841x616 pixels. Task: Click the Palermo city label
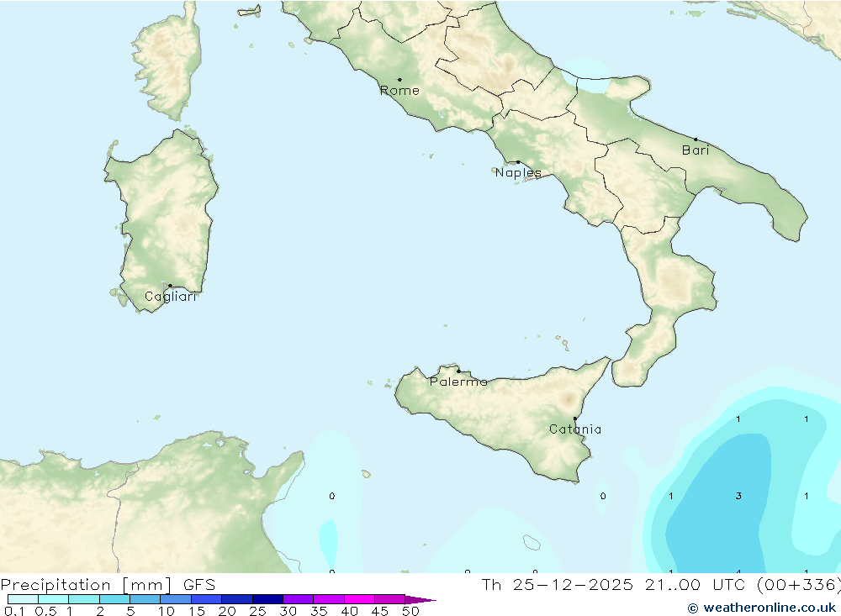[458, 382]
